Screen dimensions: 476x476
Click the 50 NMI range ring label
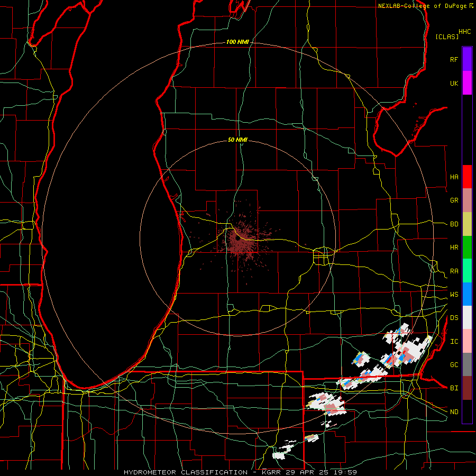[237, 140]
